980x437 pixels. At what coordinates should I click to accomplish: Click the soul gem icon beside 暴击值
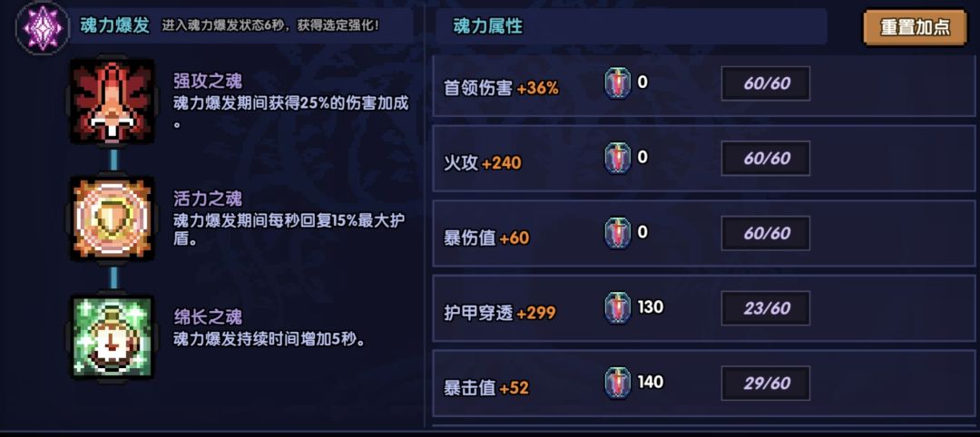(617, 384)
